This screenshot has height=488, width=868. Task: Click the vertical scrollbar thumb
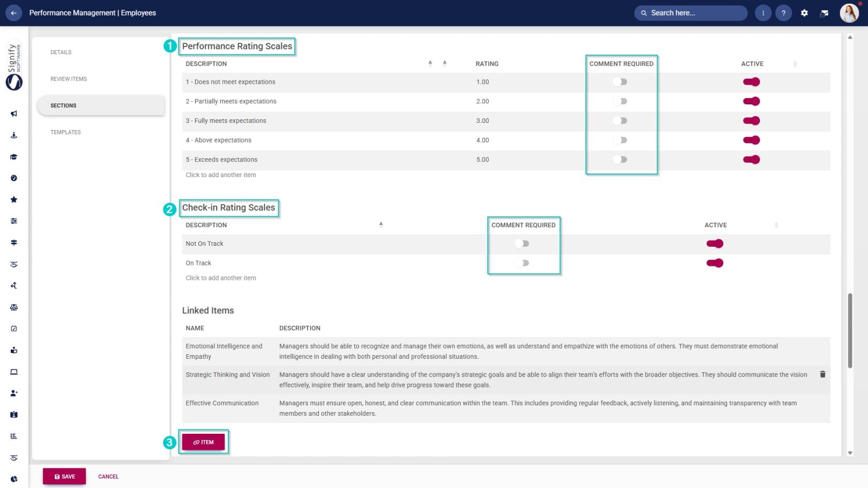tap(850, 330)
